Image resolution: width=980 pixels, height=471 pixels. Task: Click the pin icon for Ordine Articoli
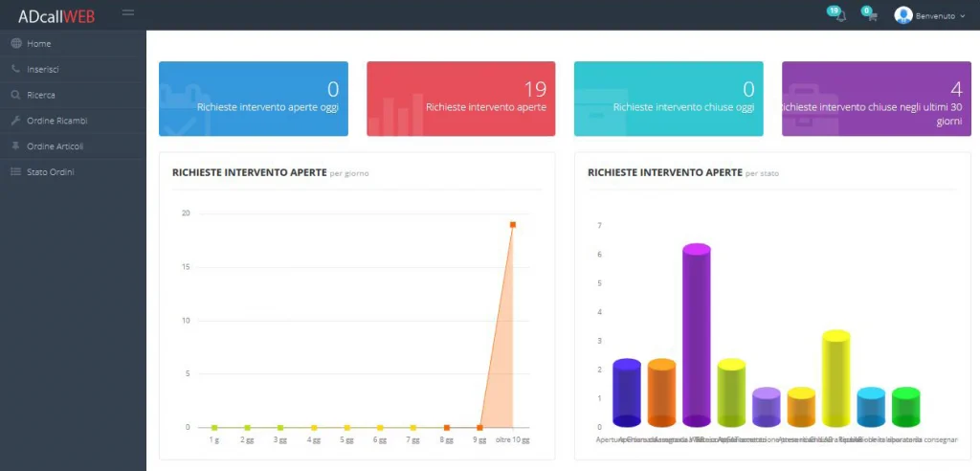click(x=15, y=146)
